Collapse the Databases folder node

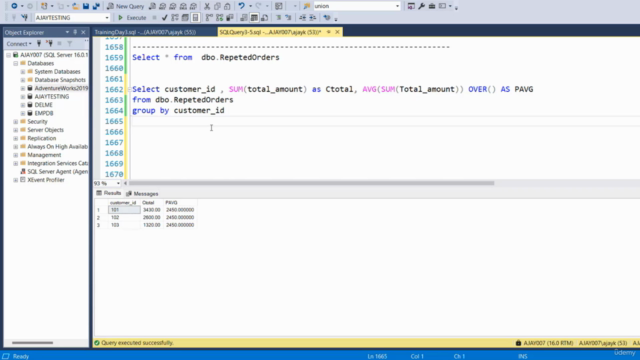[16, 63]
